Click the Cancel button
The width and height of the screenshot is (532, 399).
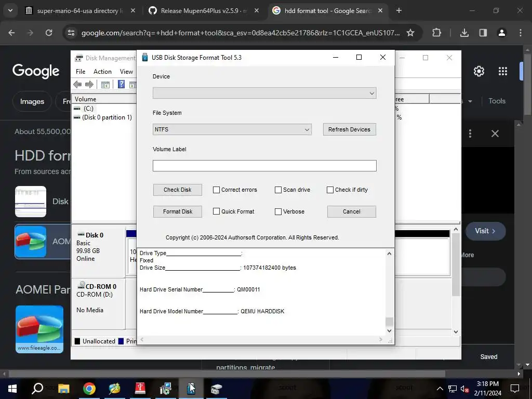(x=352, y=211)
